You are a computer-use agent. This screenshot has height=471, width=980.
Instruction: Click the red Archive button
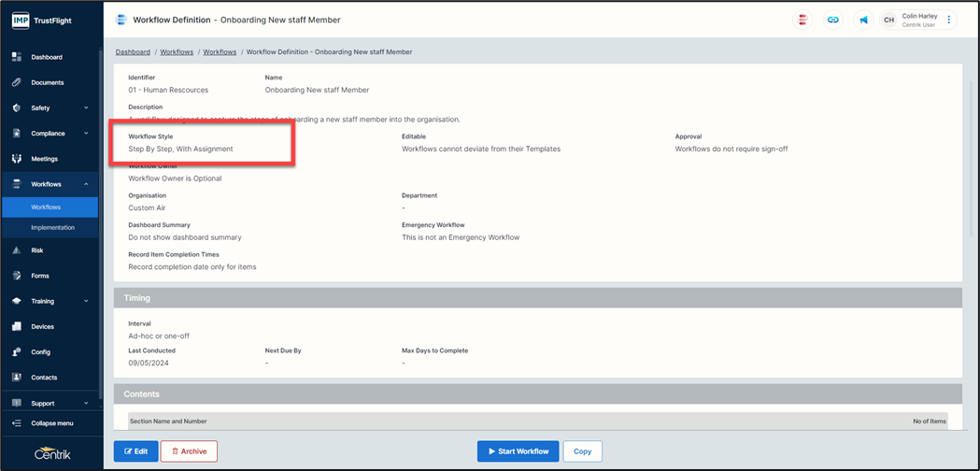(189, 451)
